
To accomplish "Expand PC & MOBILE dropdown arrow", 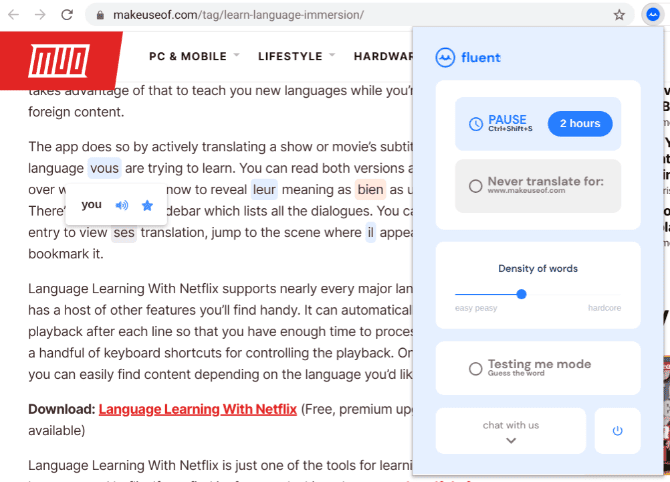I will (236, 55).
